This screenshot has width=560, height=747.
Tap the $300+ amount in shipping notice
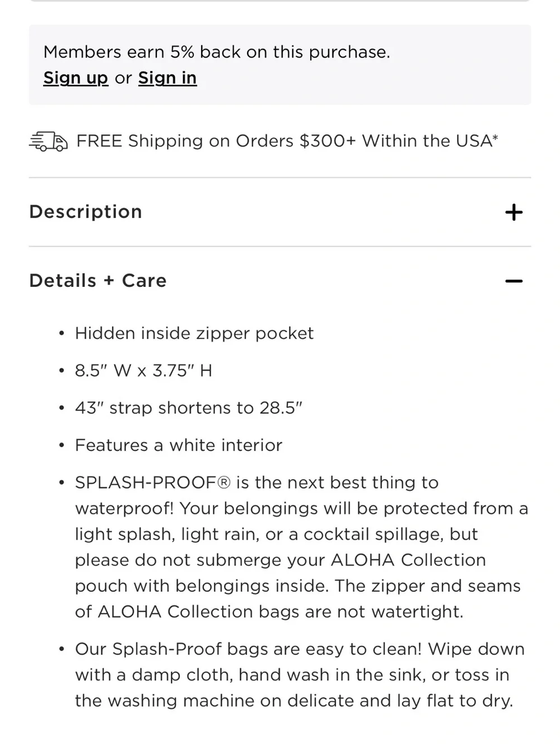click(328, 141)
